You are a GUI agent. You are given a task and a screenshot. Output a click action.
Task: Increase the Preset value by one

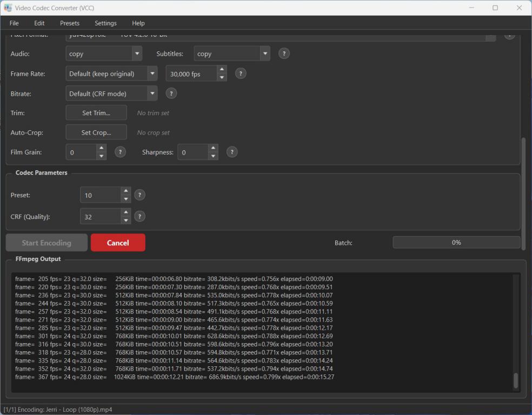point(126,191)
